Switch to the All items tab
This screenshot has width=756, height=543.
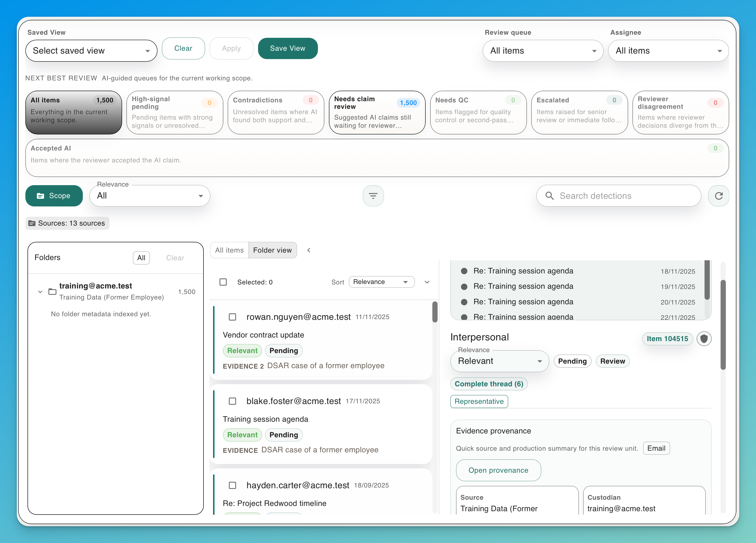pyautogui.click(x=229, y=250)
